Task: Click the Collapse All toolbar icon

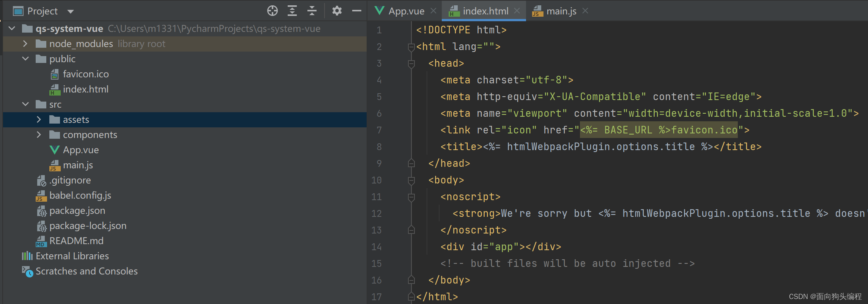Action: tap(312, 11)
